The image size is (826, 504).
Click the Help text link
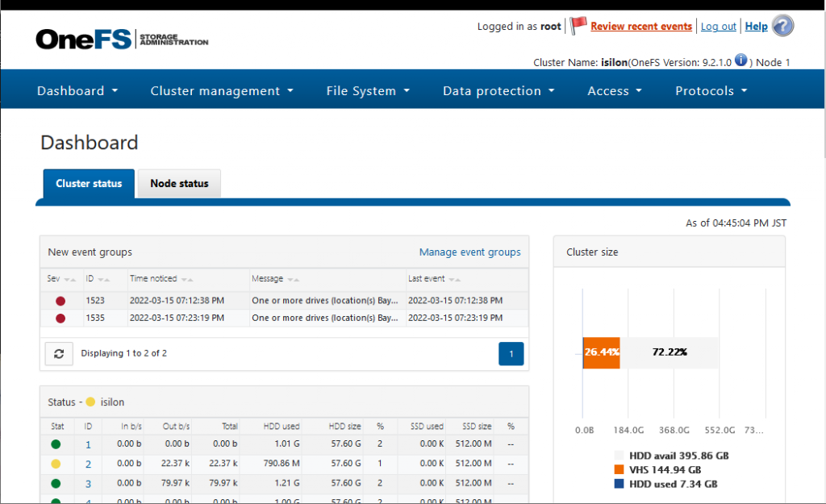click(756, 27)
